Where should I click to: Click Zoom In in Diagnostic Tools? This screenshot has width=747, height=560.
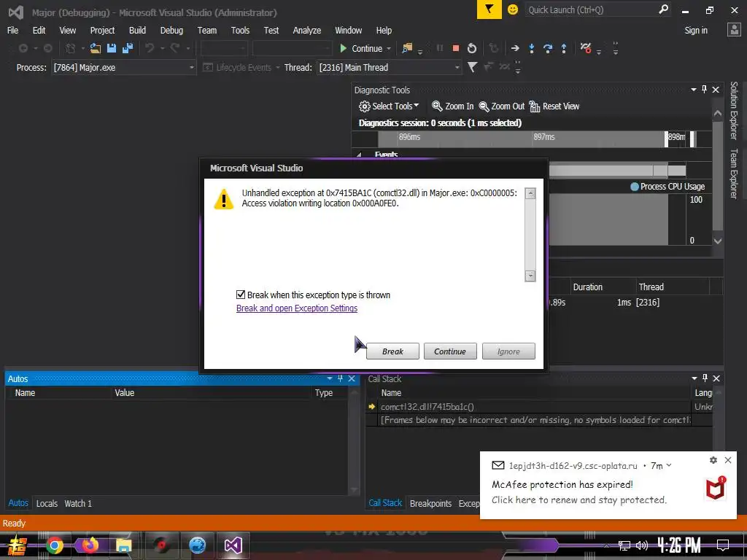[x=452, y=106]
